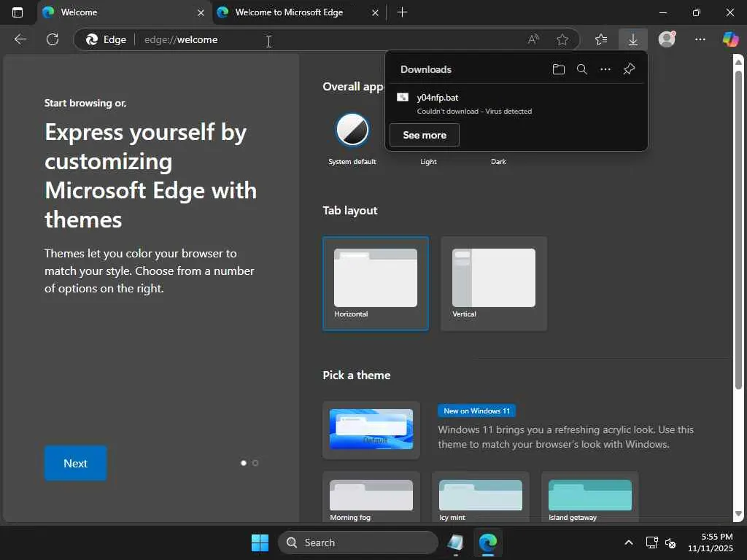Pin the Downloads panel
This screenshot has width=747, height=560.
click(x=629, y=69)
